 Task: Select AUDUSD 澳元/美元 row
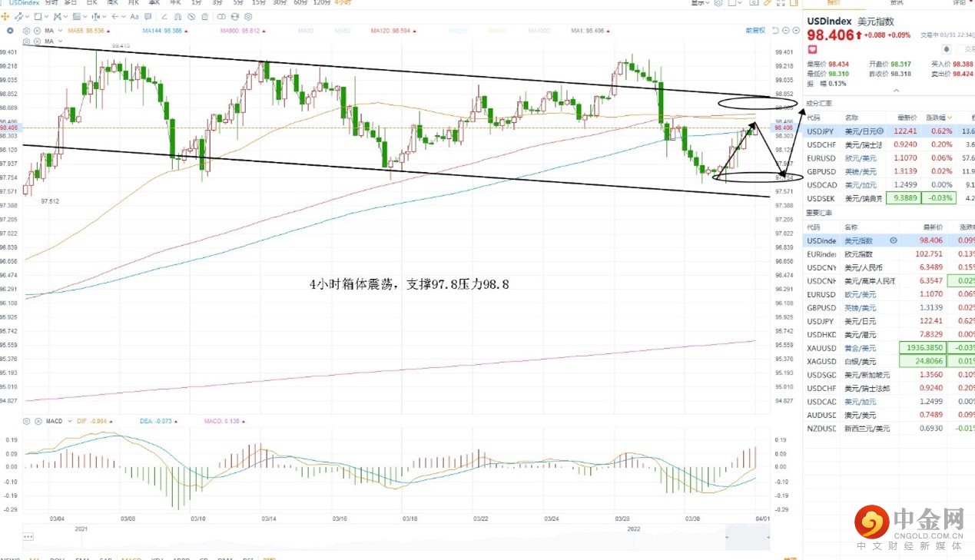[888, 415]
